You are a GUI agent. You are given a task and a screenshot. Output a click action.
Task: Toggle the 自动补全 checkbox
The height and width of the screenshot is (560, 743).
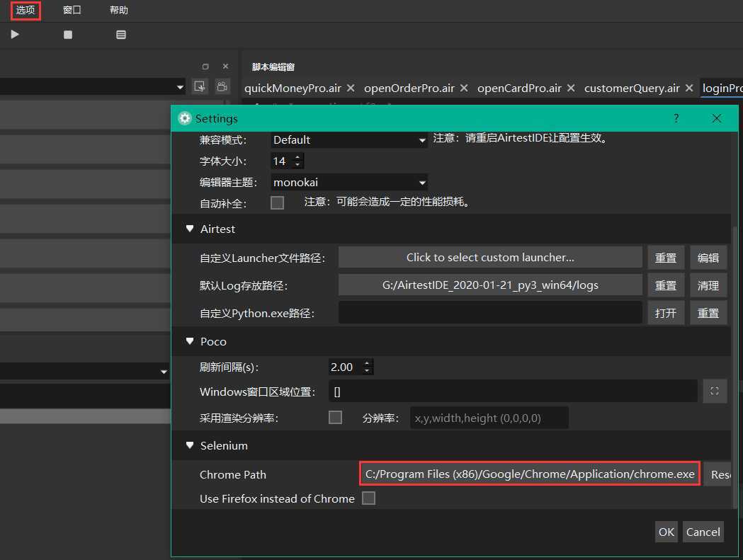(277, 202)
